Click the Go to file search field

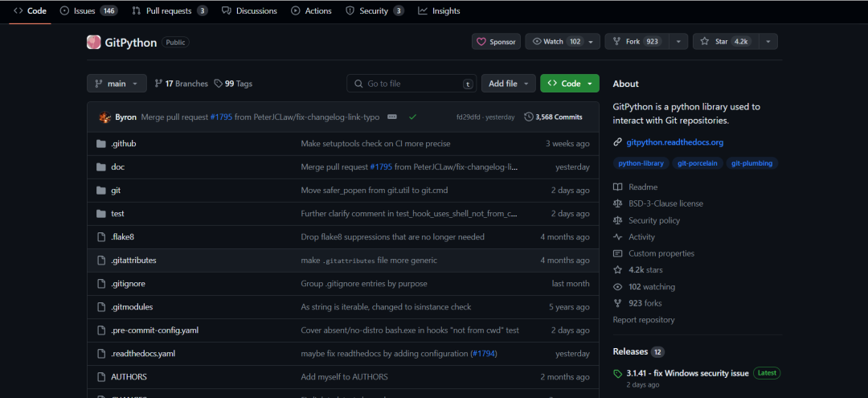pos(411,84)
